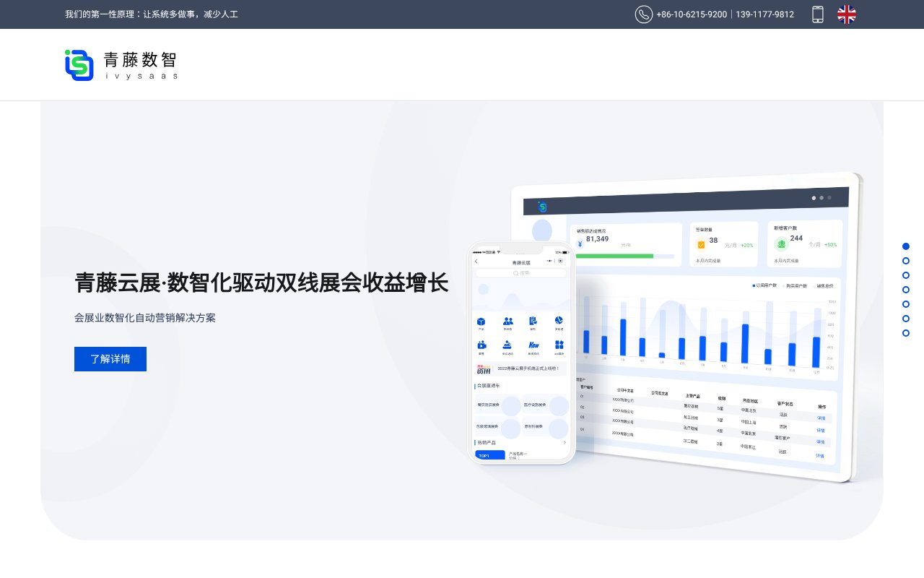Select the TOP1 tab under 热销产品
The image size is (924, 578).
click(484, 454)
